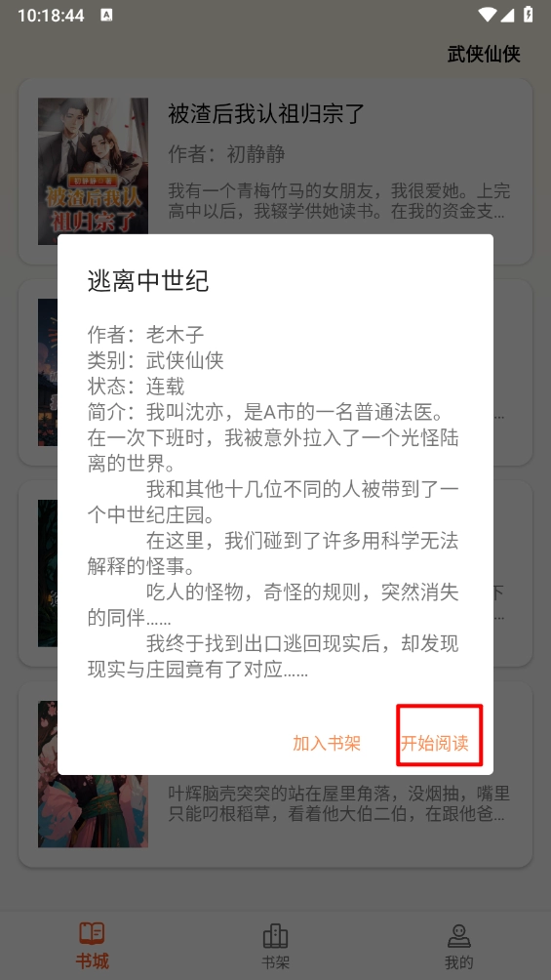Tap the battery icon in status bar

pos(529,15)
